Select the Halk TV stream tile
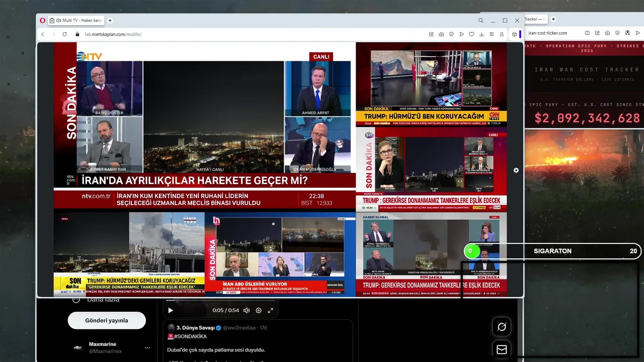The height and width of the screenshot is (362, 644). point(280,254)
